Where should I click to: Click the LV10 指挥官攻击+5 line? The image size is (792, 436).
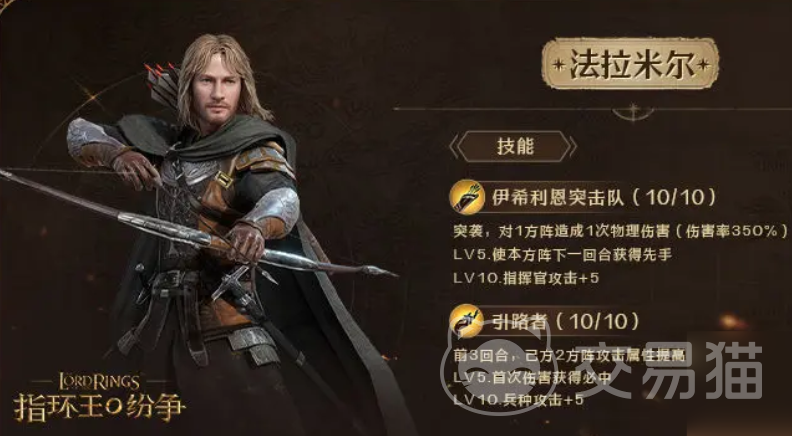(x=526, y=278)
